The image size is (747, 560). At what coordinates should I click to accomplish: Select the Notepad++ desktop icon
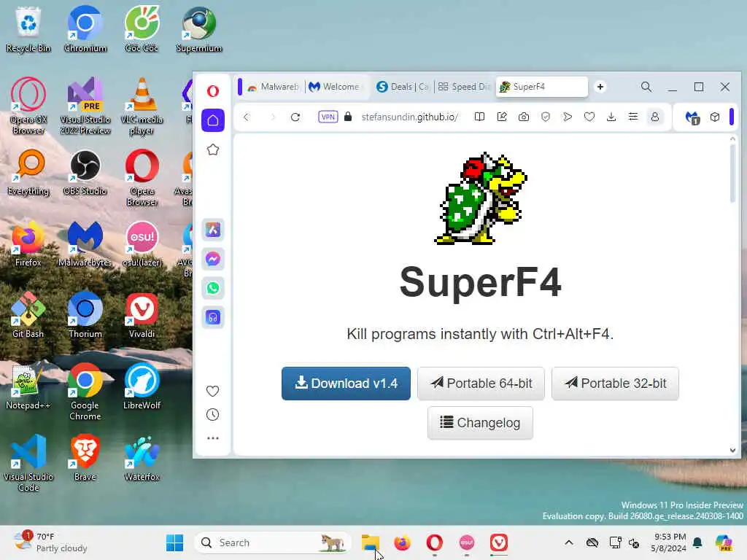tap(28, 387)
